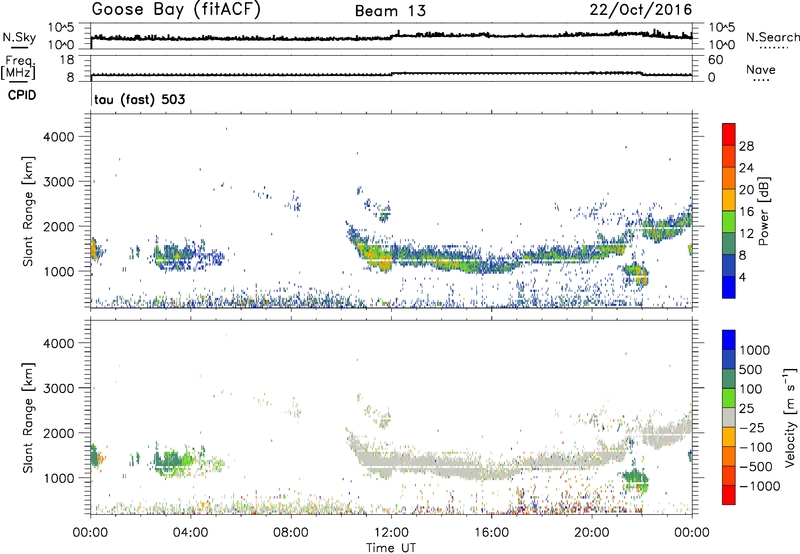Click the 500 tick on Velocity color bar

point(751,370)
